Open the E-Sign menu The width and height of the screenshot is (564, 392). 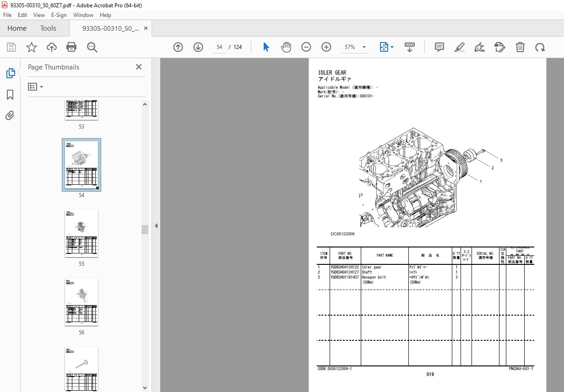[x=59, y=15]
